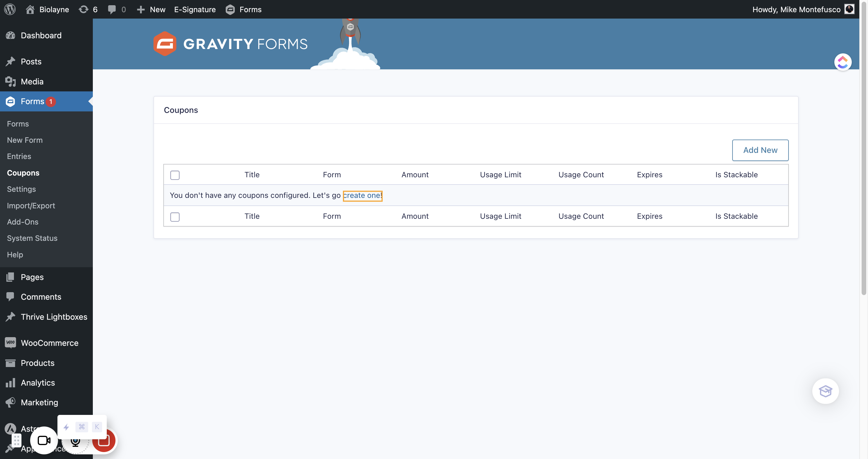Follow the 'create one' link
868x459 pixels.
tap(361, 195)
